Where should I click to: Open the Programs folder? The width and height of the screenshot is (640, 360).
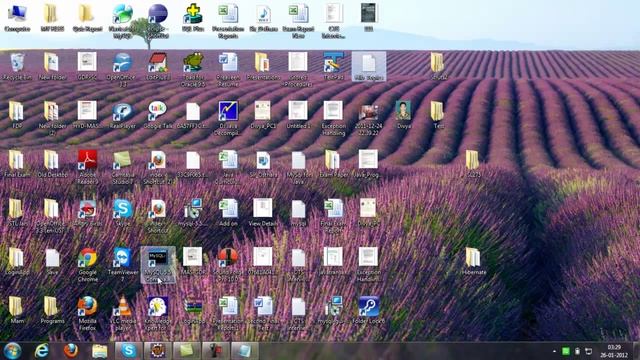(52, 311)
